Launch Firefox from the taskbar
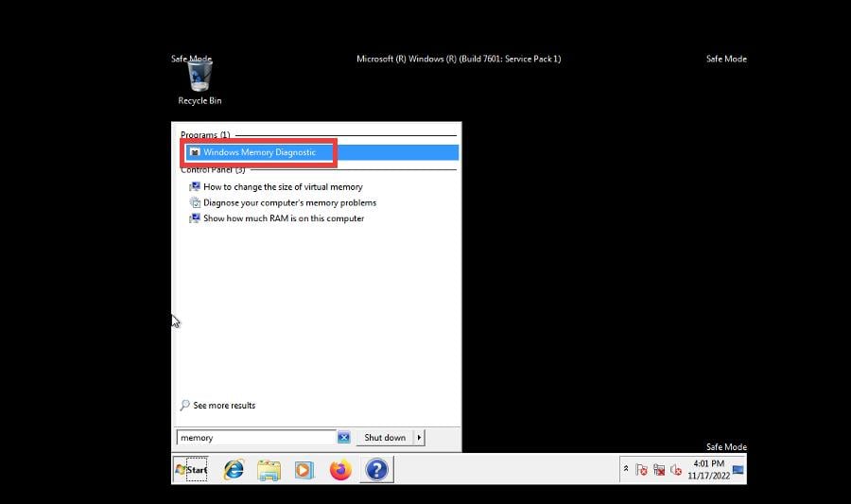 click(x=340, y=469)
